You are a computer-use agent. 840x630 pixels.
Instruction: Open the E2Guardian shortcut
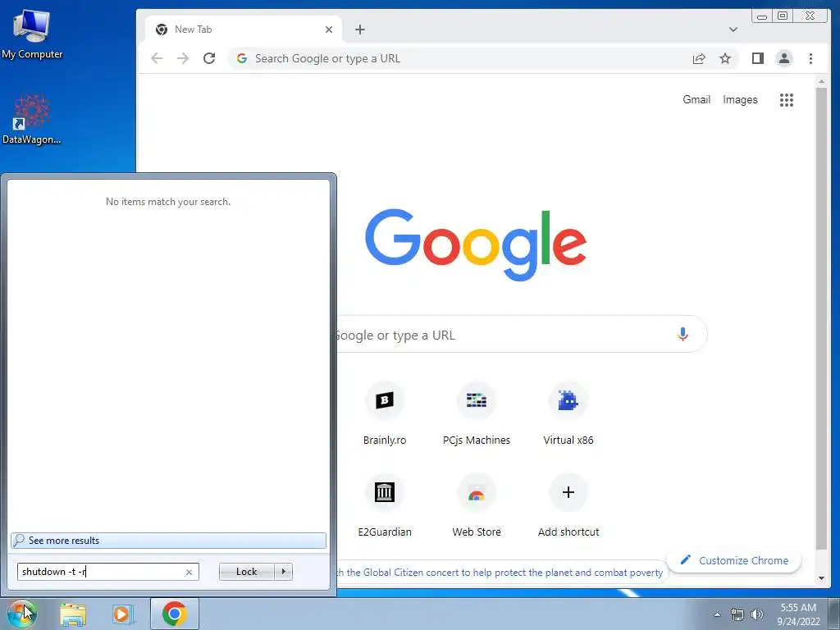point(384,505)
